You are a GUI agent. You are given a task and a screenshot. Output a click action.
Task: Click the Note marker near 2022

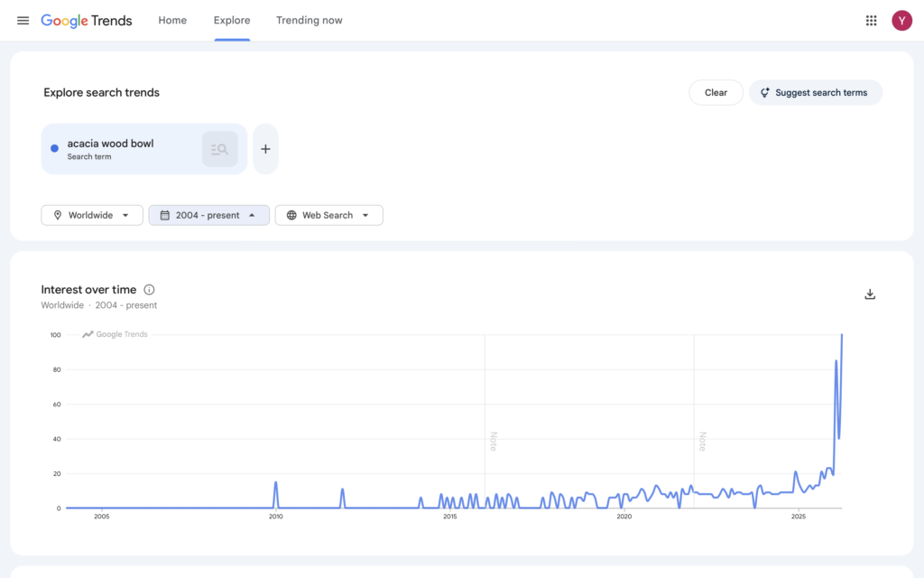point(702,441)
